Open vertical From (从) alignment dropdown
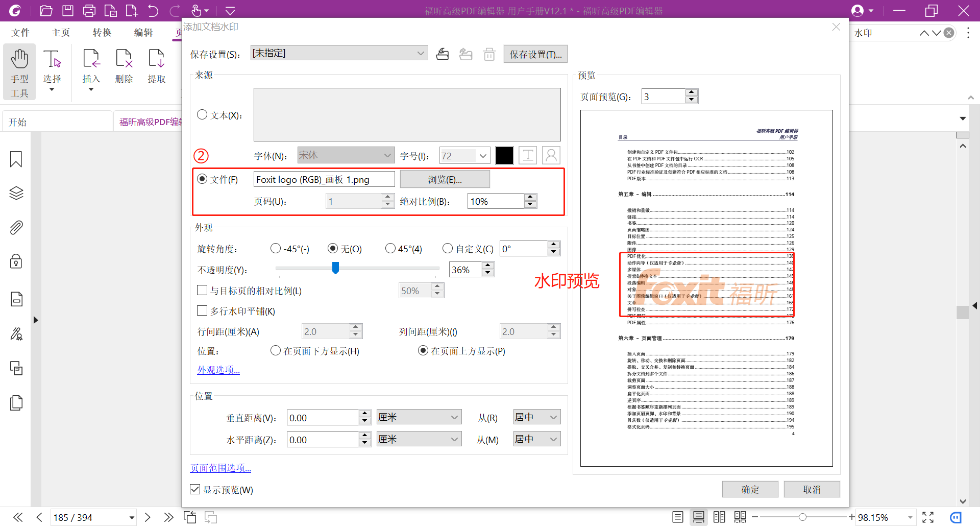This screenshot has width=980, height=528. [537, 417]
